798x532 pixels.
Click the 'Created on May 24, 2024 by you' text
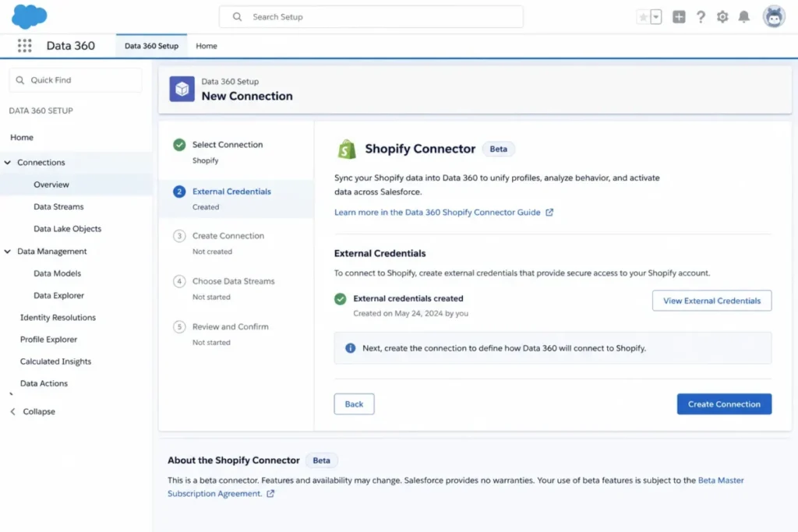click(x=411, y=313)
